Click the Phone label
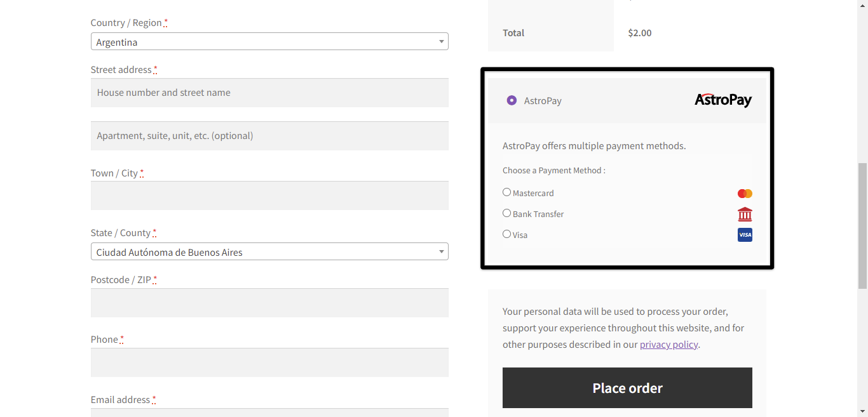 tap(104, 340)
